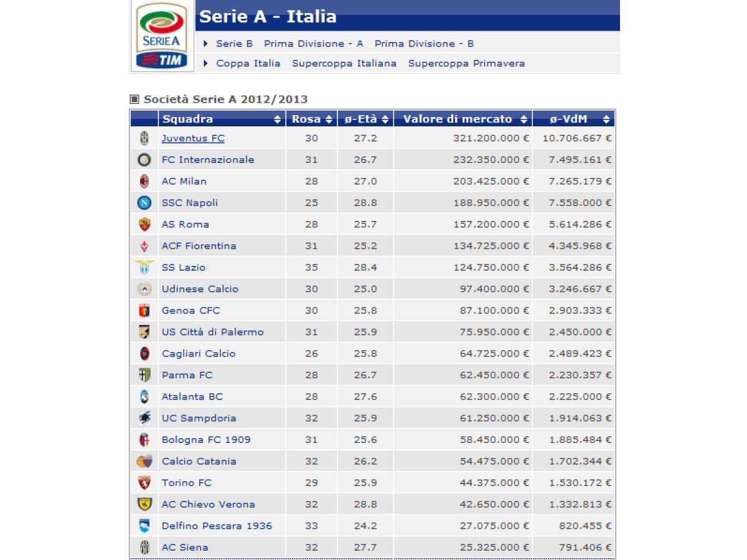Click the SSC Napoli crest icon
Viewport: 747px width, 560px height.
tap(144, 203)
